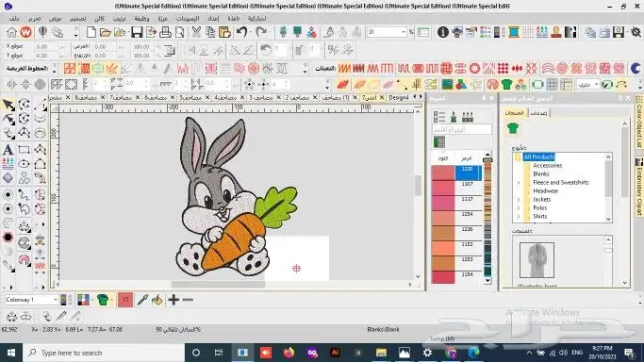Redo the last undone action

click(261, 32)
